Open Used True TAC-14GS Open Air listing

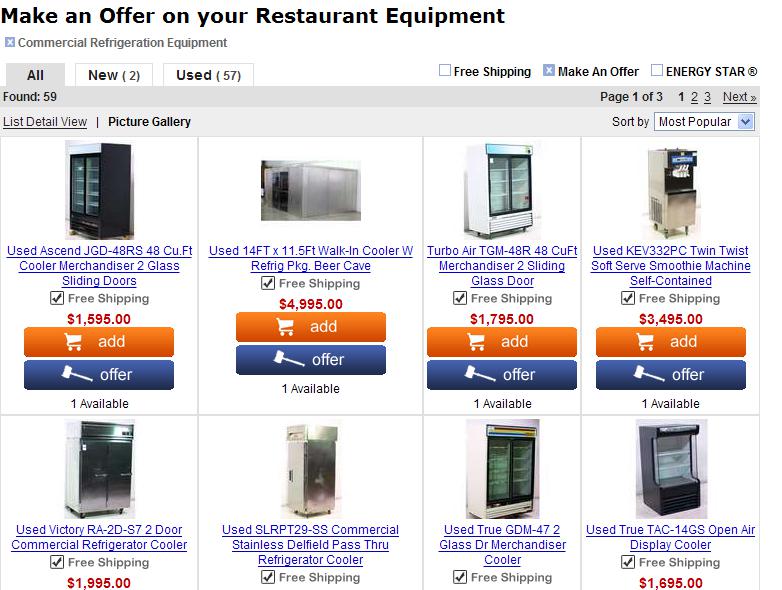tap(671, 537)
